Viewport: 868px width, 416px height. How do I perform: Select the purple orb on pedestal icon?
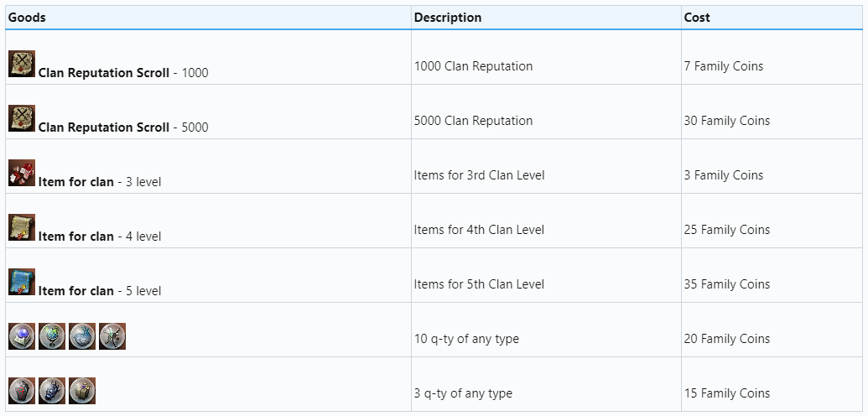(22, 336)
